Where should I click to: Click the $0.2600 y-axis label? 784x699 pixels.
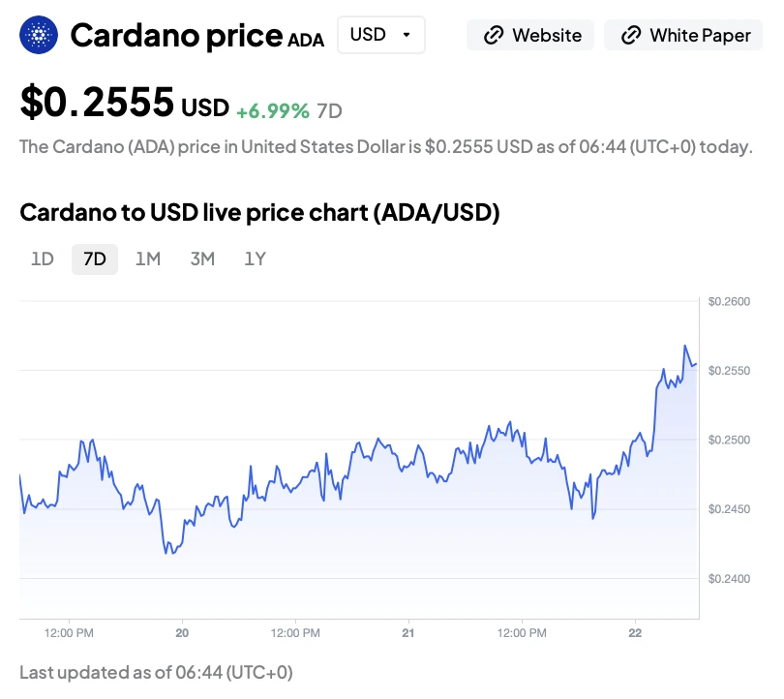(729, 302)
